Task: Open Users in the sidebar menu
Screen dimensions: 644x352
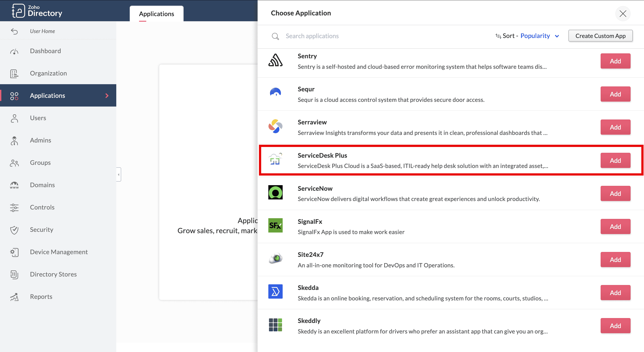Action: tap(38, 118)
